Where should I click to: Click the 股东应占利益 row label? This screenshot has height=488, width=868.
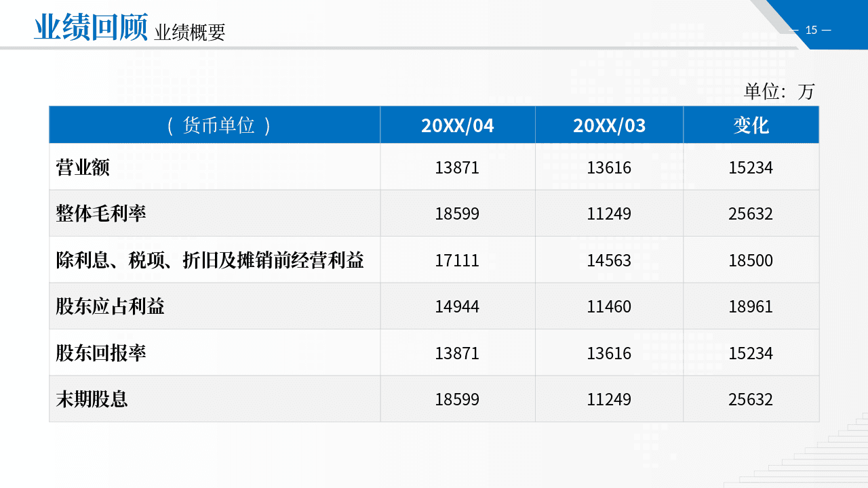click(111, 306)
